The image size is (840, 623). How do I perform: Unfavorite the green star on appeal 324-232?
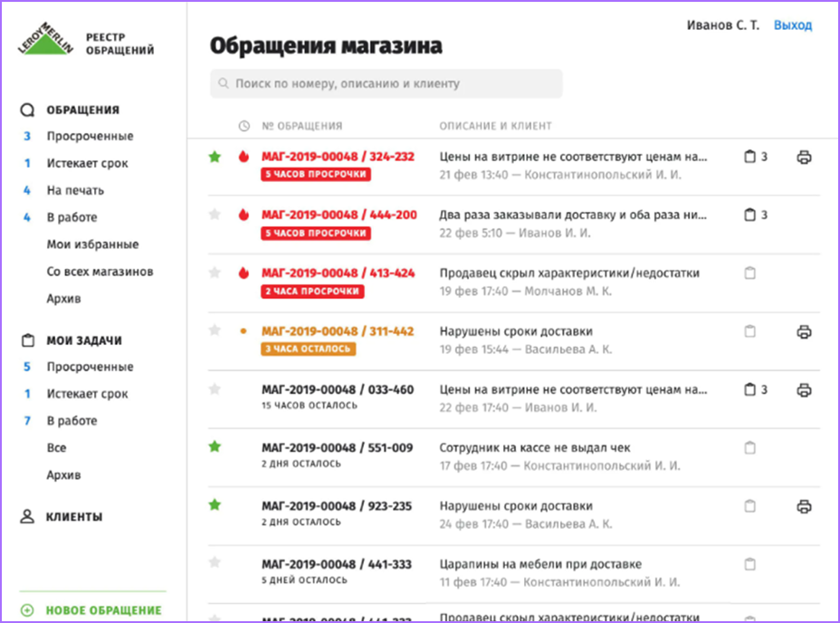(x=215, y=156)
